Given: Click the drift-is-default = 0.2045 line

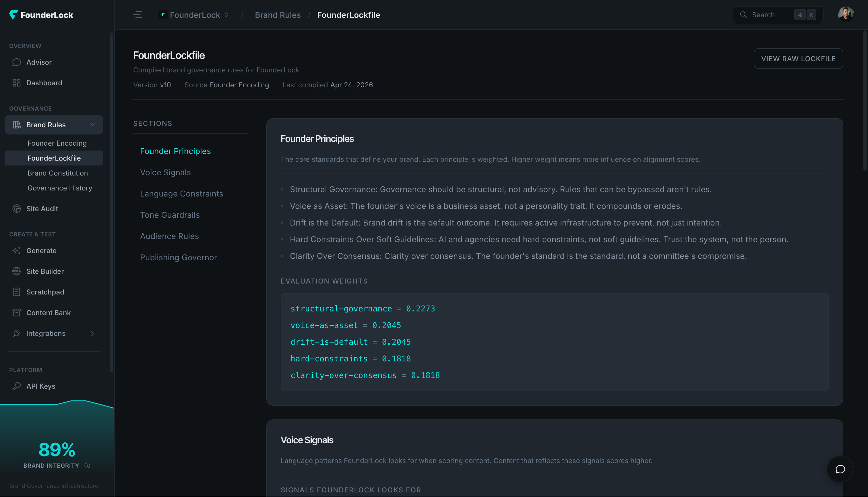Looking at the screenshot, I should coord(350,342).
